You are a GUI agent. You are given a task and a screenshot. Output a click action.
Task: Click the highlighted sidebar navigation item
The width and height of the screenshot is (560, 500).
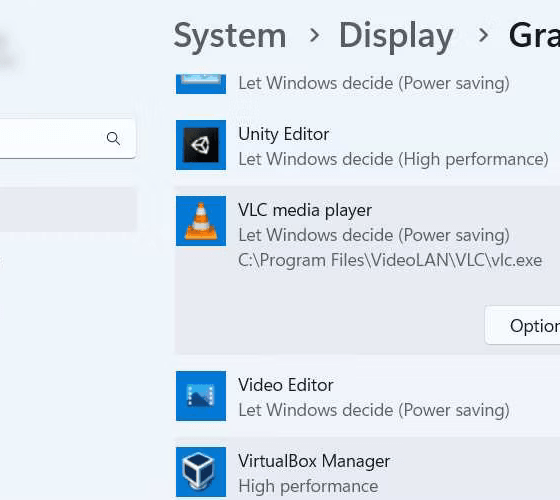tap(68, 210)
